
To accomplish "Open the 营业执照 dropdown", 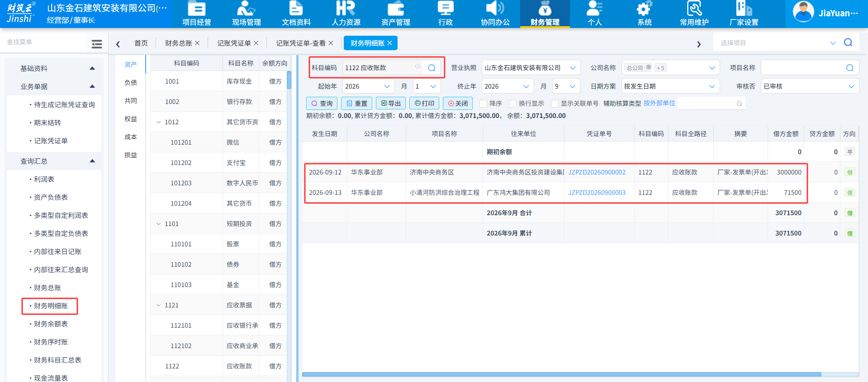I will coord(531,68).
